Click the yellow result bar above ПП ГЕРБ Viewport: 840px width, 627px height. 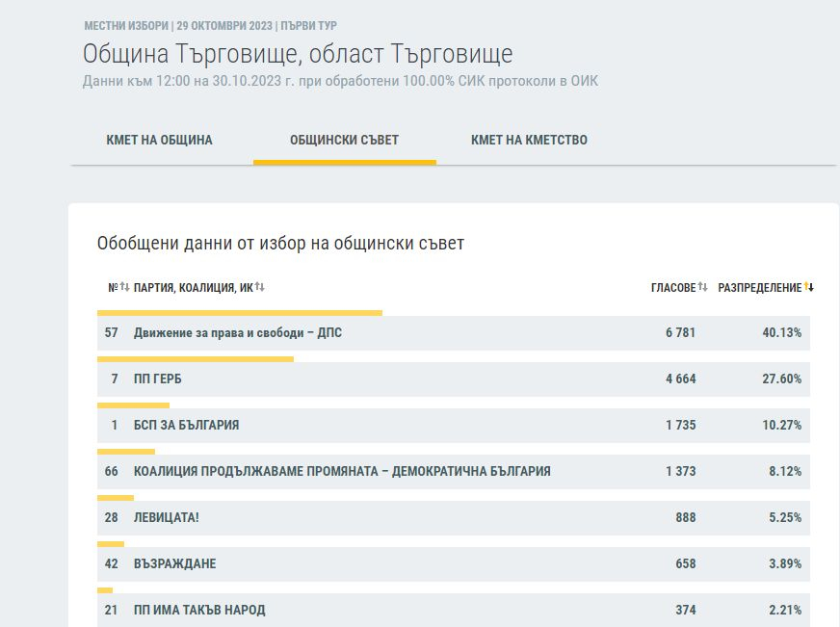(x=196, y=359)
